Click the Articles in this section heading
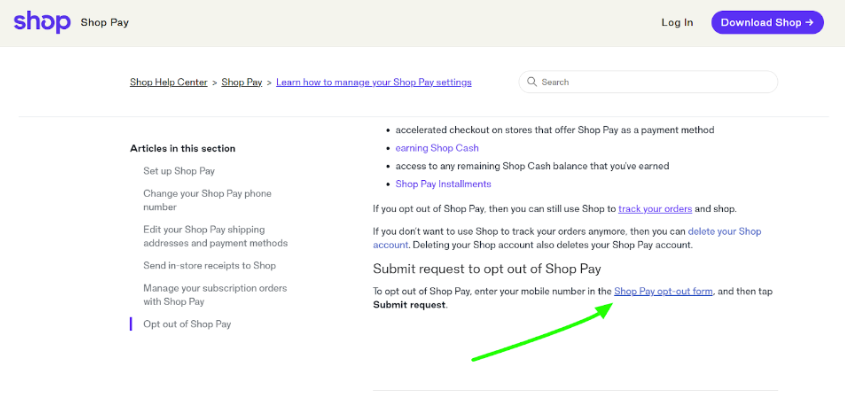Screen dimensions: 845x404 coord(183,149)
